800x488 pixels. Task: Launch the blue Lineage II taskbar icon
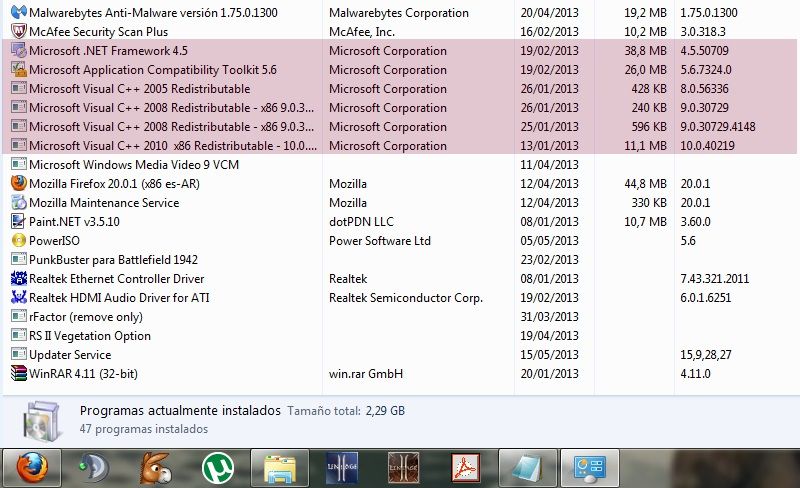click(342, 468)
